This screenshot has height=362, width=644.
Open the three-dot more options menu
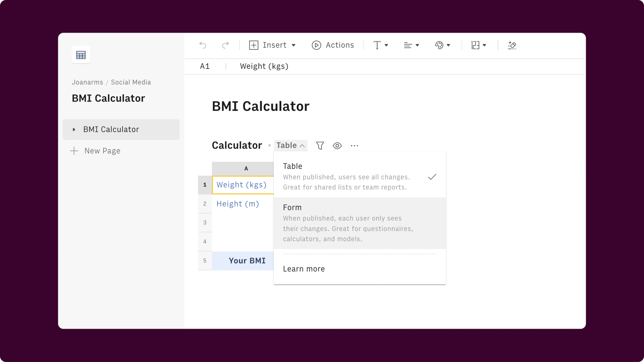pyautogui.click(x=354, y=145)
